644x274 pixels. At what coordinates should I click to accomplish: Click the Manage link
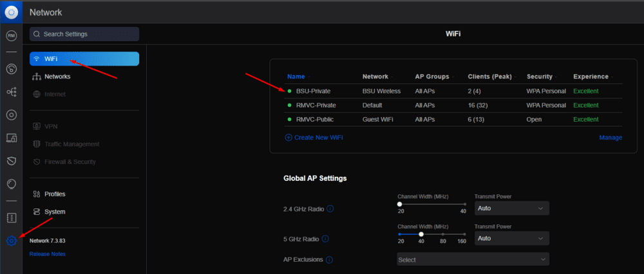pyautogui.click(x=611, y=138)
